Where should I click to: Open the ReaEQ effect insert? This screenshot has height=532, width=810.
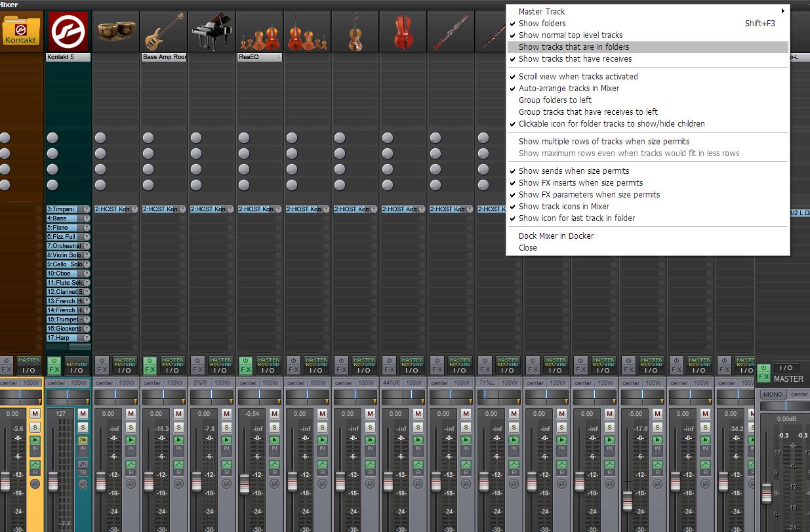[x=256, y=58]
